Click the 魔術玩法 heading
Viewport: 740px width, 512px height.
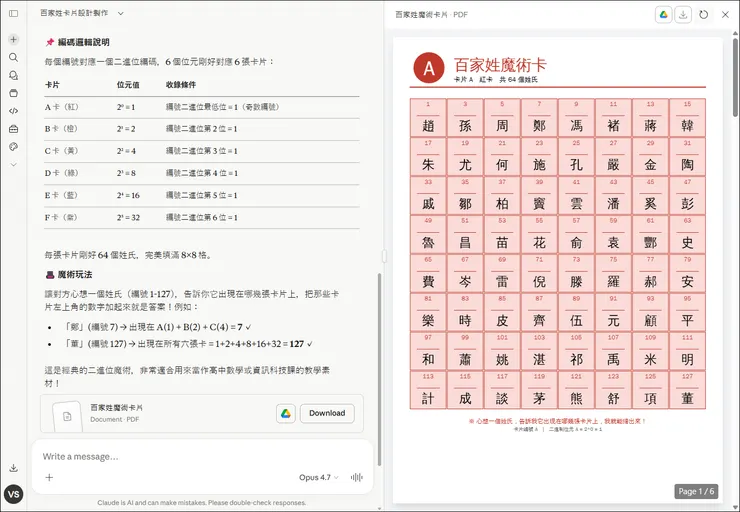tap(75, 275)
